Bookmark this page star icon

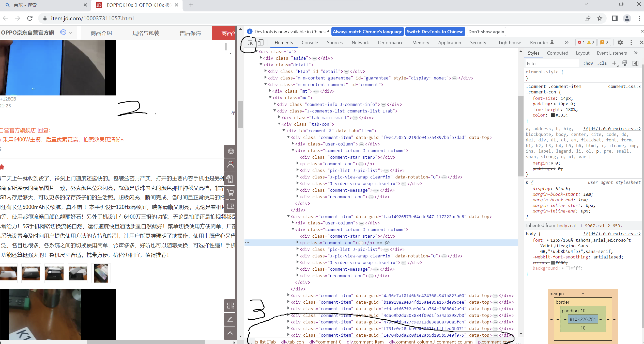tap(600, 18)
